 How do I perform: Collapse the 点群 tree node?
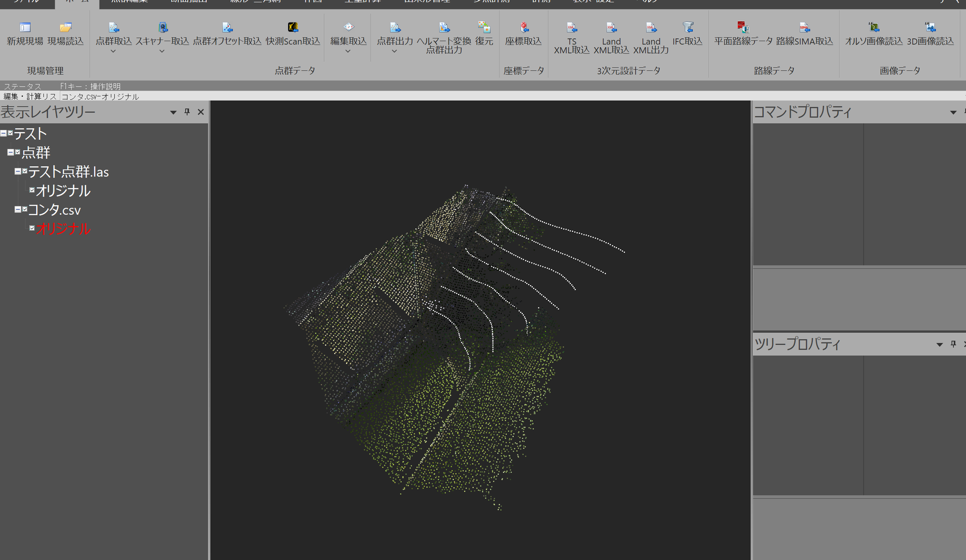11,152
